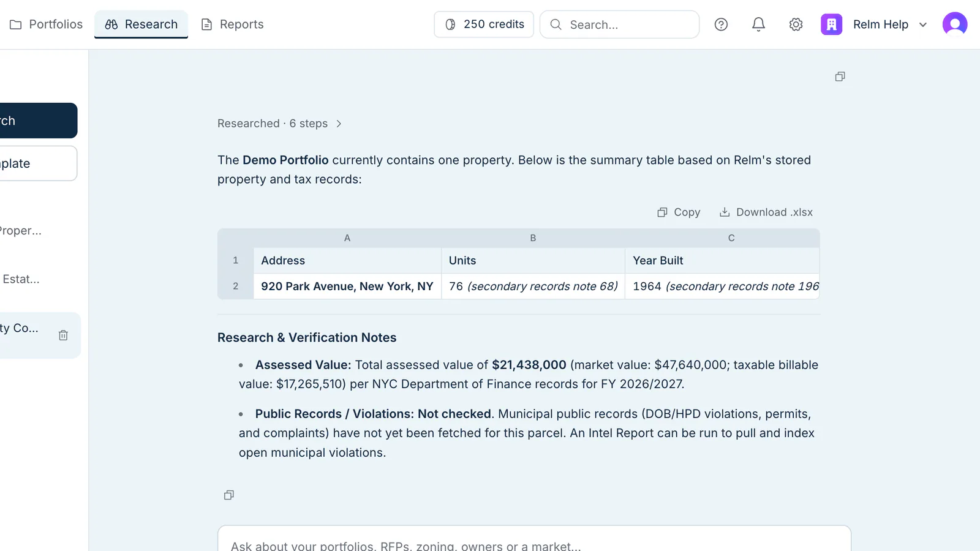The width and height of the screenshot is (980, 551).
Task: Click the copy icon at top right of chat
Action: tap(840, 77)
